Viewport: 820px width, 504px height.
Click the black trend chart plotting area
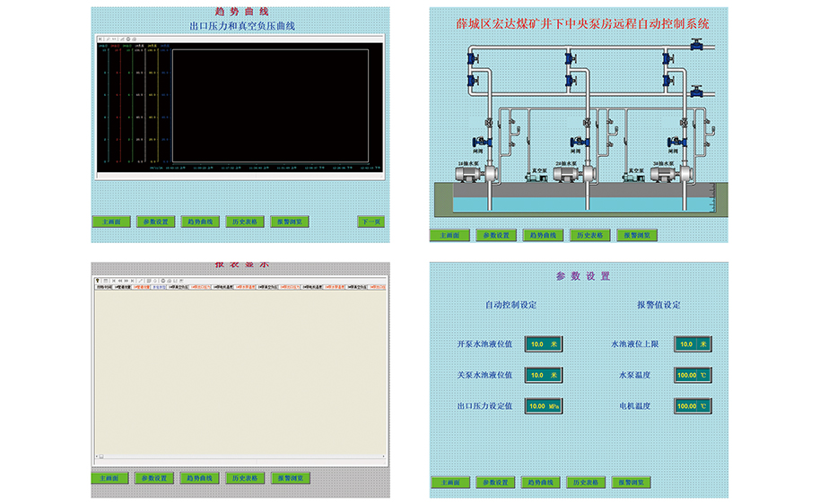pos(270,106)
